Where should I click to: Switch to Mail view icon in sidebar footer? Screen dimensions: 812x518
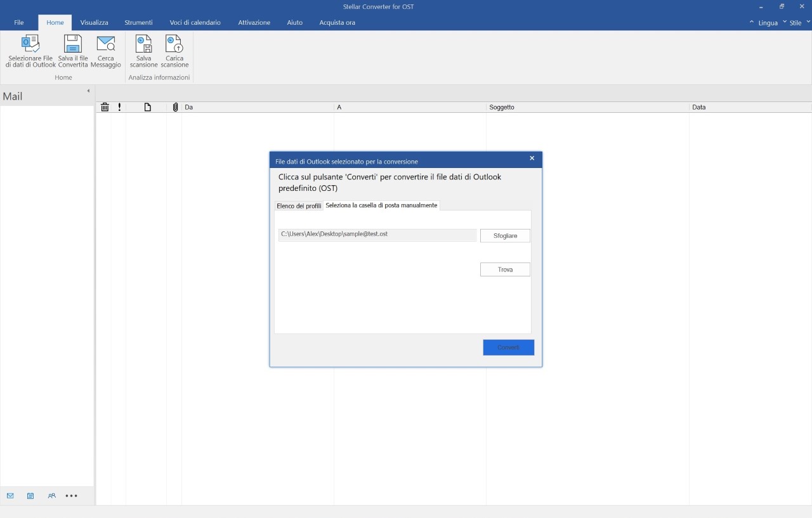(10, 496)
